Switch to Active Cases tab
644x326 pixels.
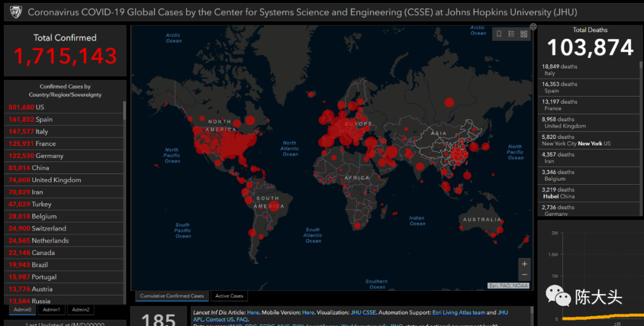pos(229,296)
